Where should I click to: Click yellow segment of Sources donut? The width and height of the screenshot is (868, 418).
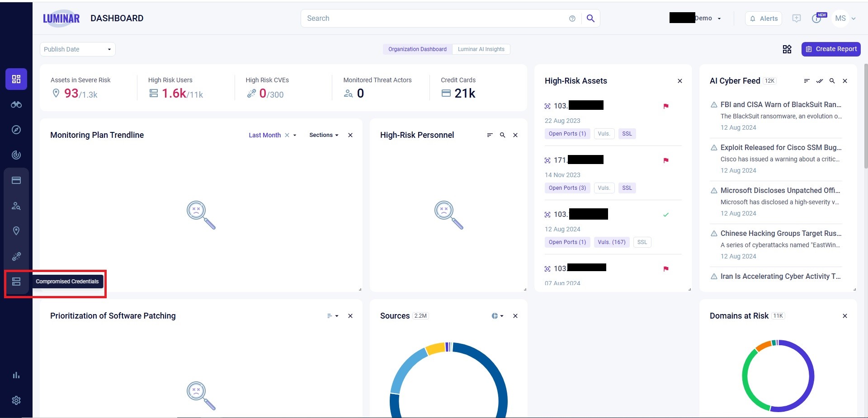(436, 348)
